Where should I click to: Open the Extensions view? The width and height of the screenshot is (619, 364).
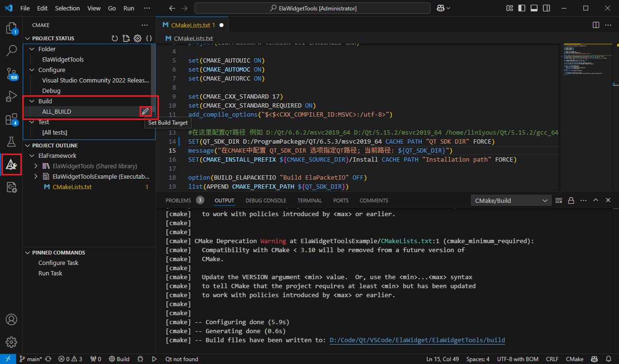click(x=11, y=119)
